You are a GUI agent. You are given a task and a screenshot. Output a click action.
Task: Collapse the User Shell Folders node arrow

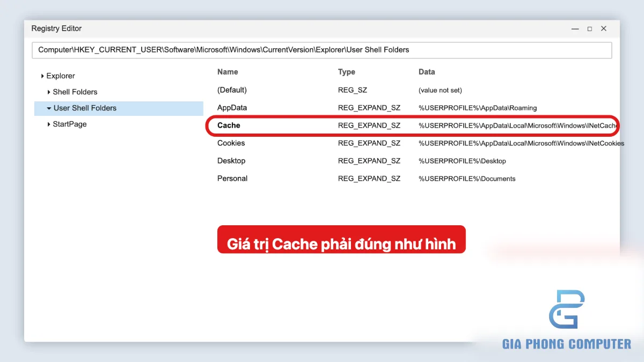pos(49,108)
